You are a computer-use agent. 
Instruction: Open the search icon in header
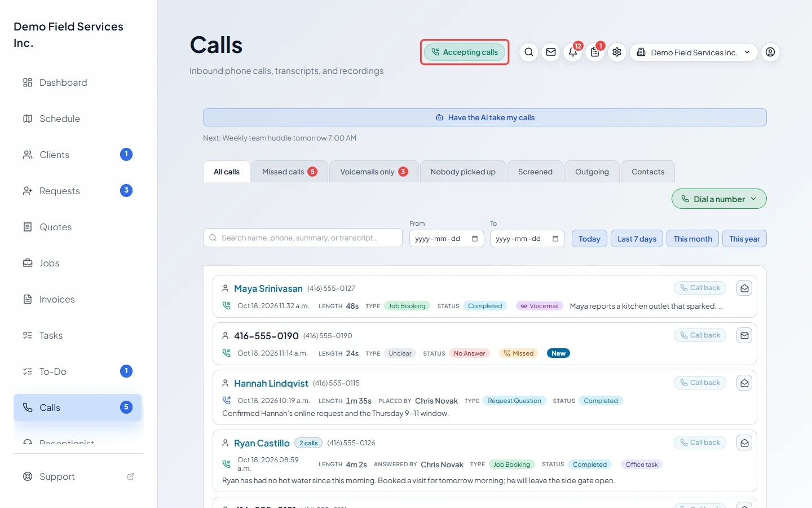point(529,52)
